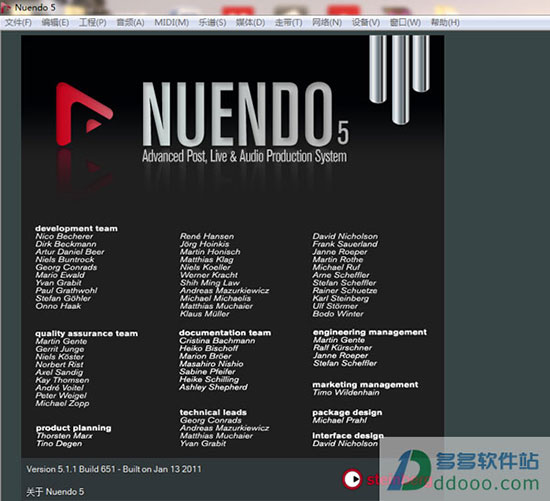Open the 窗口(W) menu
550x501 pixels.
[x=405, y=22]
